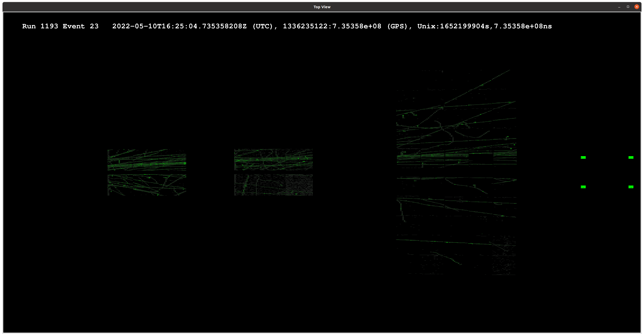Click the noisy lower-middle detector panel
This screenshot has width=644, height=336.
pyautogui.click(x=273, y=185)
